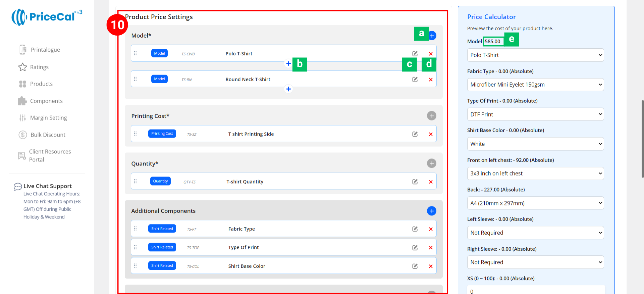
Task: Add item to Printing Cost section
Action: coord(431,116)
